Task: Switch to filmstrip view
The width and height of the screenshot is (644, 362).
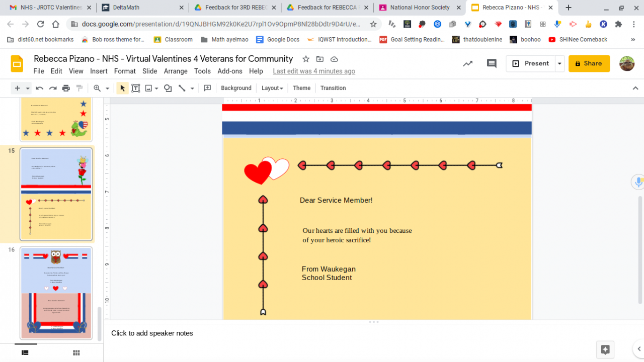Action: pos(25,353)
